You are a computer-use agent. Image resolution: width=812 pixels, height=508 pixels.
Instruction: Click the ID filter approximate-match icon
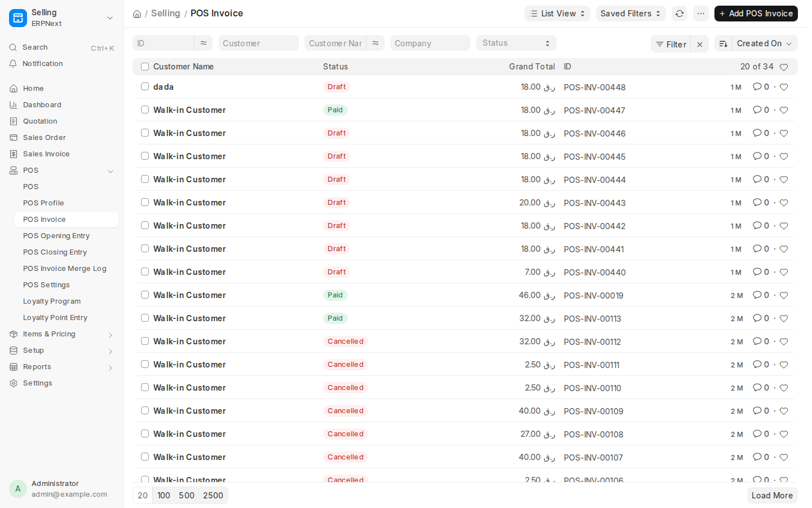tap(203, 43)
